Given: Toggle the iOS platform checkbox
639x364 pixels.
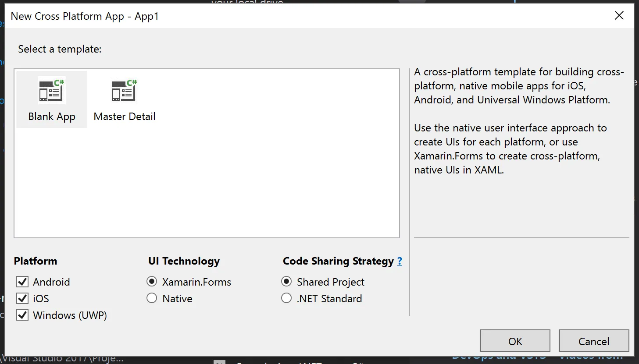Looking at the screenshot, I should point(22,298).
